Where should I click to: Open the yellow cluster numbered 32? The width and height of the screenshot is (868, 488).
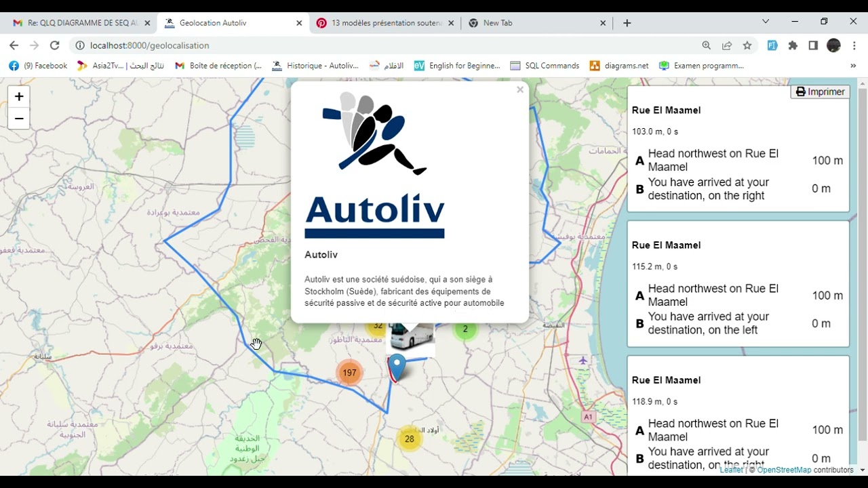378,327
